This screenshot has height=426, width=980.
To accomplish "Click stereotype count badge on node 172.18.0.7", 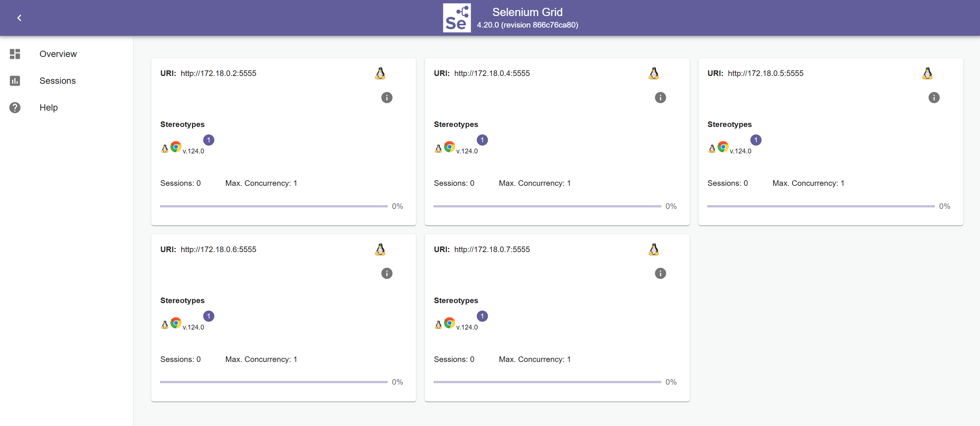I will point(482,316).
